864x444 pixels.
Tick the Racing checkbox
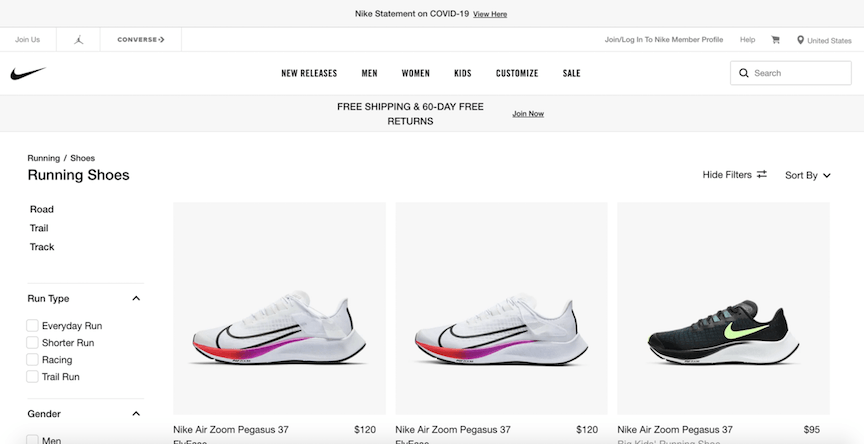[33, 360]
